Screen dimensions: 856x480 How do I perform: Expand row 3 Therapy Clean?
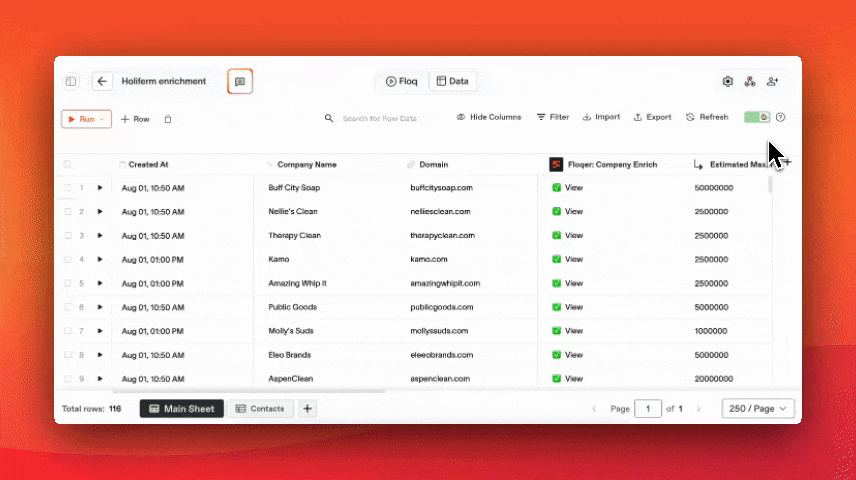[100, 235]
